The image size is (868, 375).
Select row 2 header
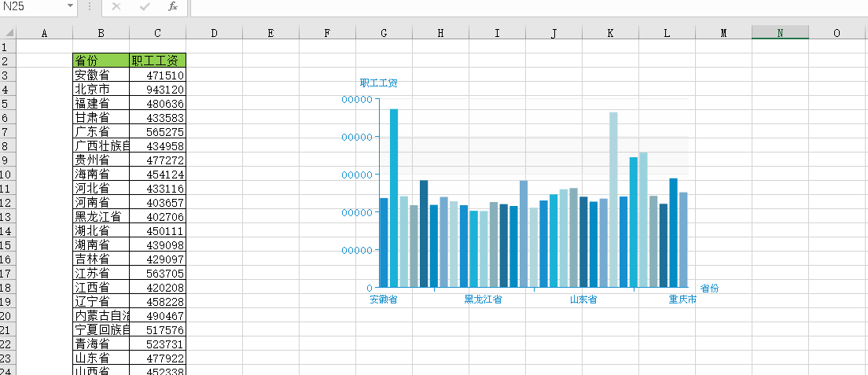pos(8,61)
